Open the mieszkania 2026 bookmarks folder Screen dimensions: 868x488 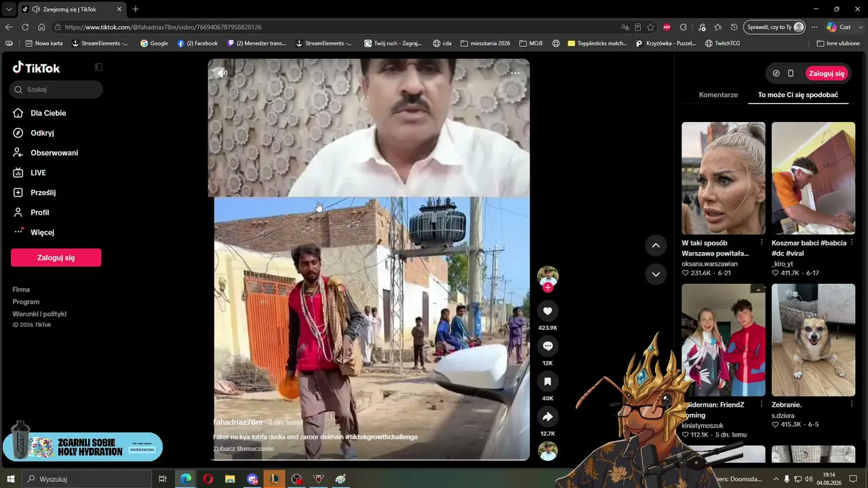pyautogui.click(x=485, y=43)
